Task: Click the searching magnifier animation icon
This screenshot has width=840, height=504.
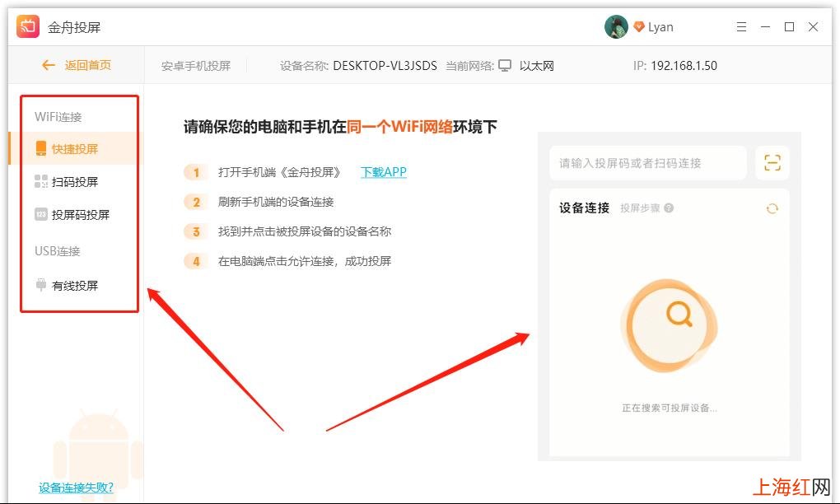Action: coord(669,325)
